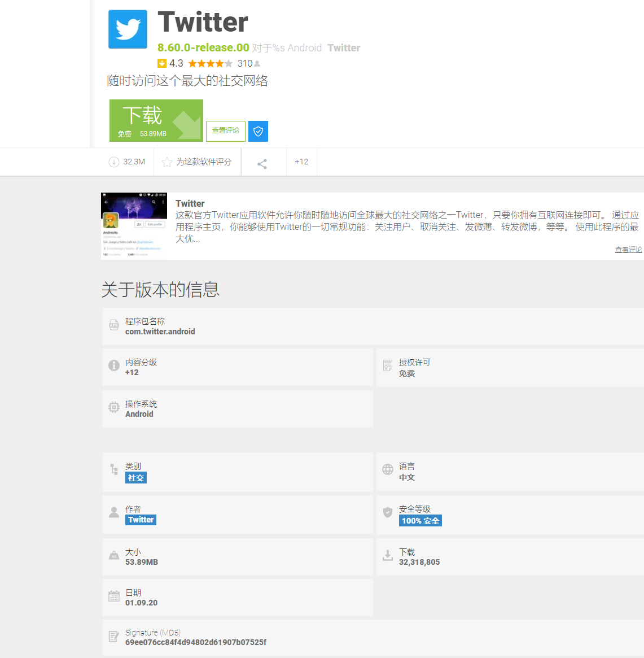Click the 100% 安全 security badge

420,521
